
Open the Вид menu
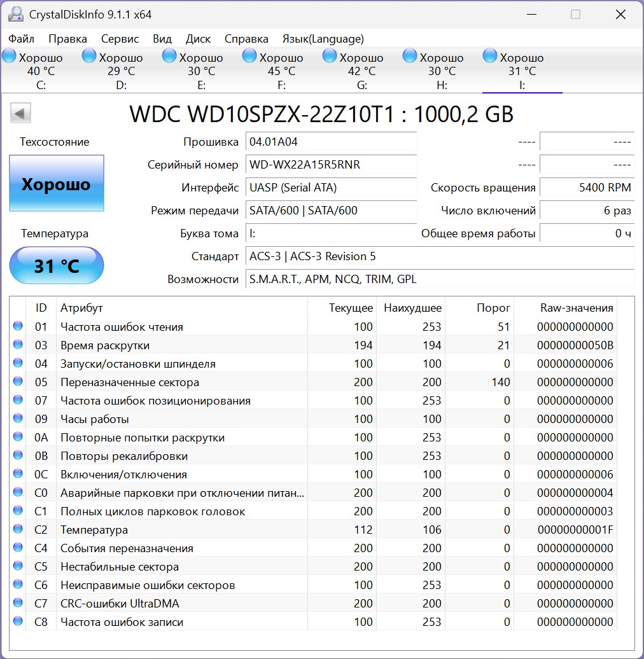(x=162, y=39)
